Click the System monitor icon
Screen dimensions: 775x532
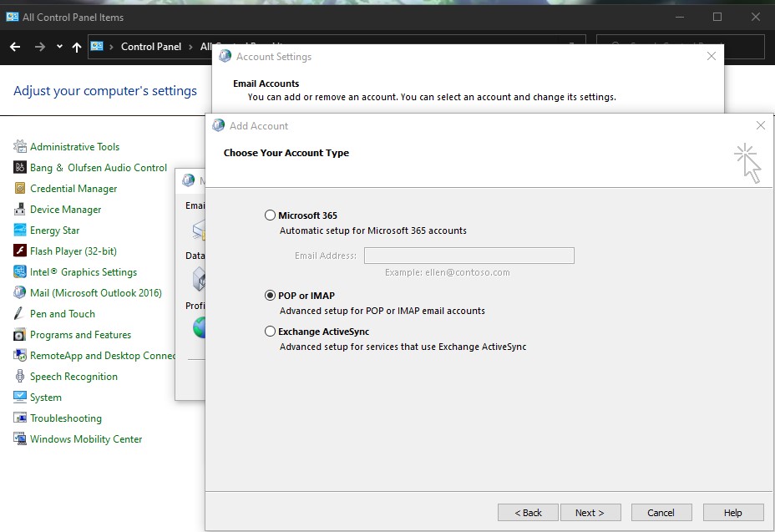tap(20, 397)
